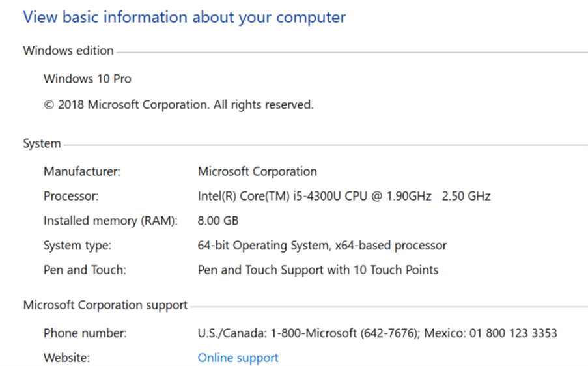The height and width of the screenshot is (366, 588).
Task: Click the Pen and Touch label
Action: pyautogui.click(x=86, y=270)
